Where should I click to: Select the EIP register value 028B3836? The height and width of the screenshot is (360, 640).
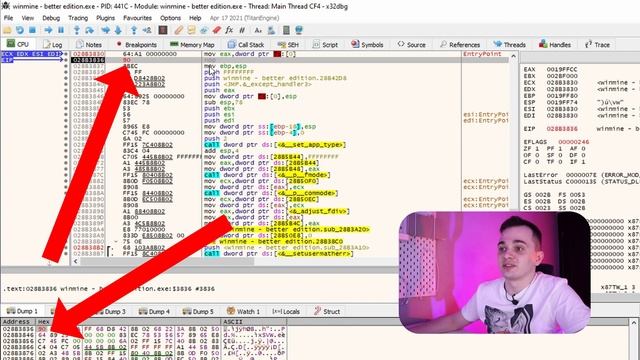[562, 129]
